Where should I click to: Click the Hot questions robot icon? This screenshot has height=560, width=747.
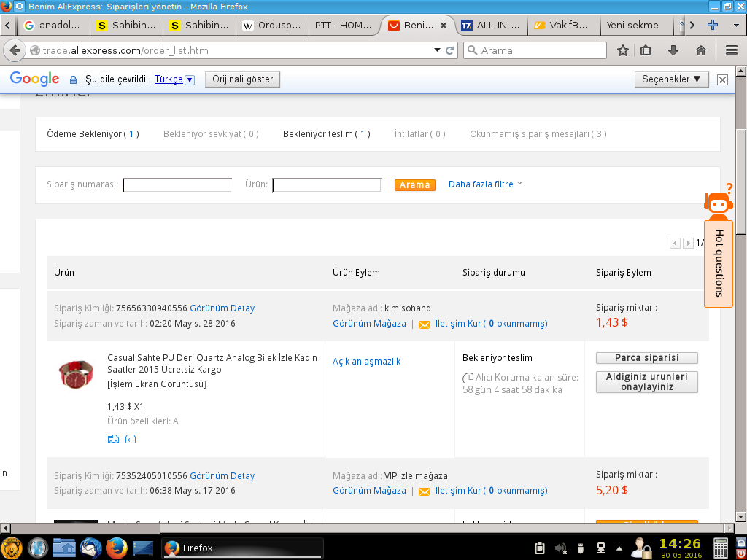[719, 203]
